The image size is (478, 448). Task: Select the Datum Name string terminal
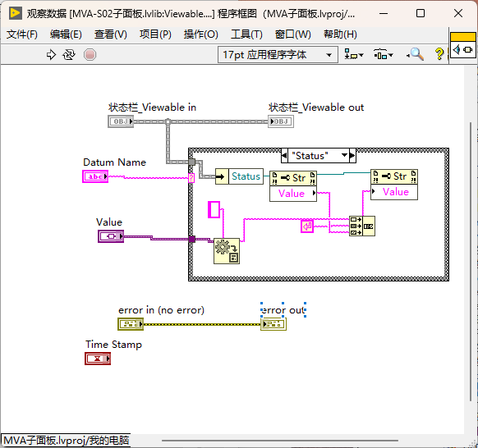[x=95, y=176]
